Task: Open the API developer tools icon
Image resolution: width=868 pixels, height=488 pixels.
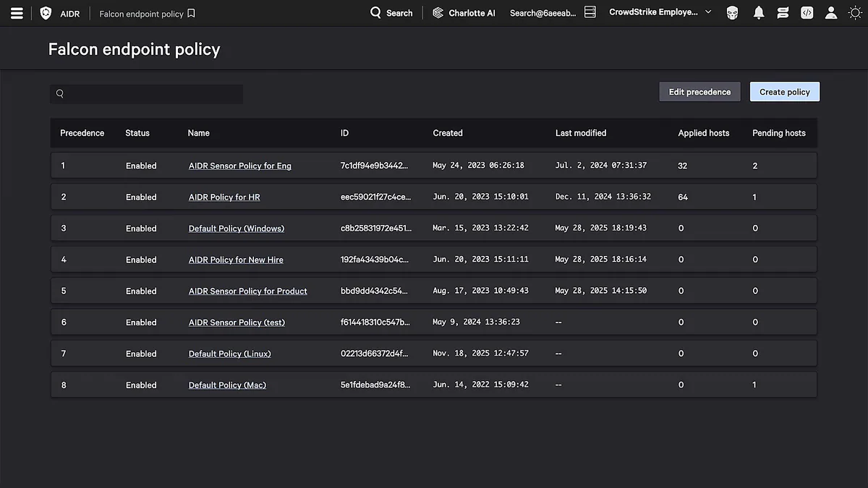Action: (x=807, y=12)
